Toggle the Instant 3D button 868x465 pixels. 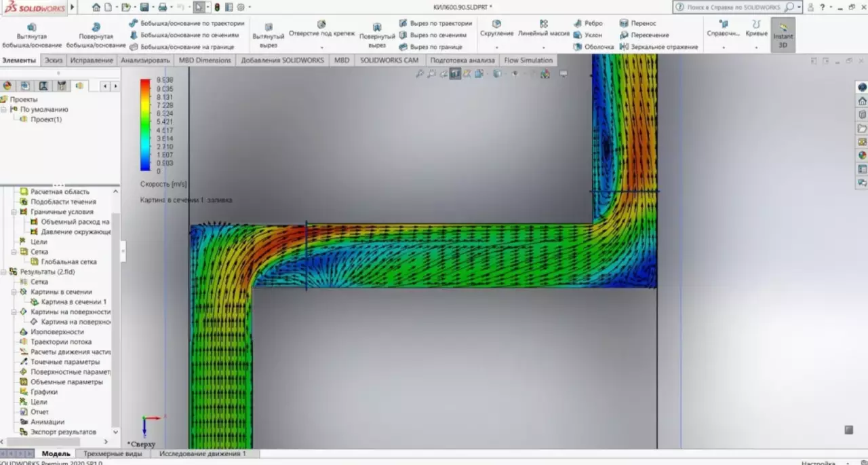click(783, 35)
